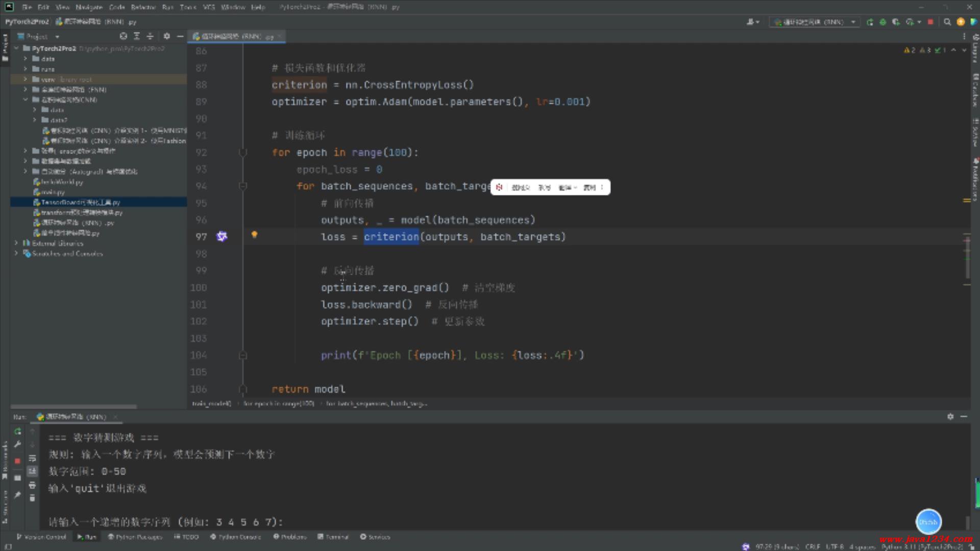This screenshot has height=551, width=980.
Task: Expand the data folder in project tree
Action: 25,59
